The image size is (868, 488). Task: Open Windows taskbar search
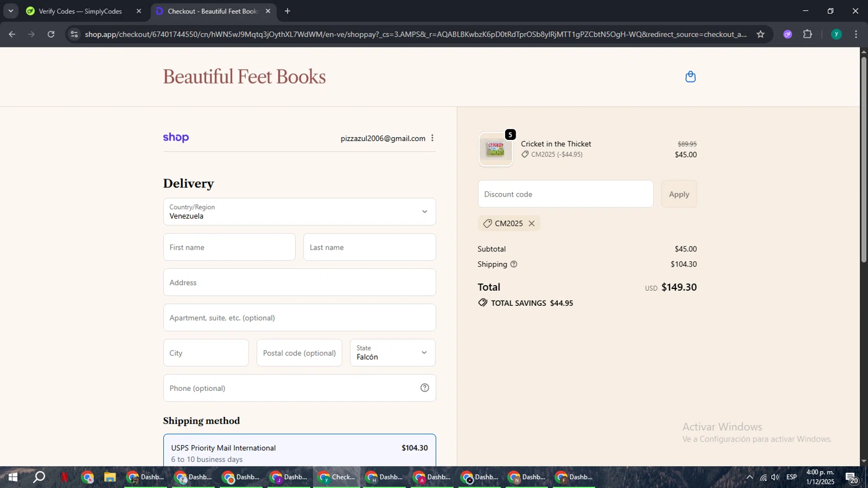(39, 477)
